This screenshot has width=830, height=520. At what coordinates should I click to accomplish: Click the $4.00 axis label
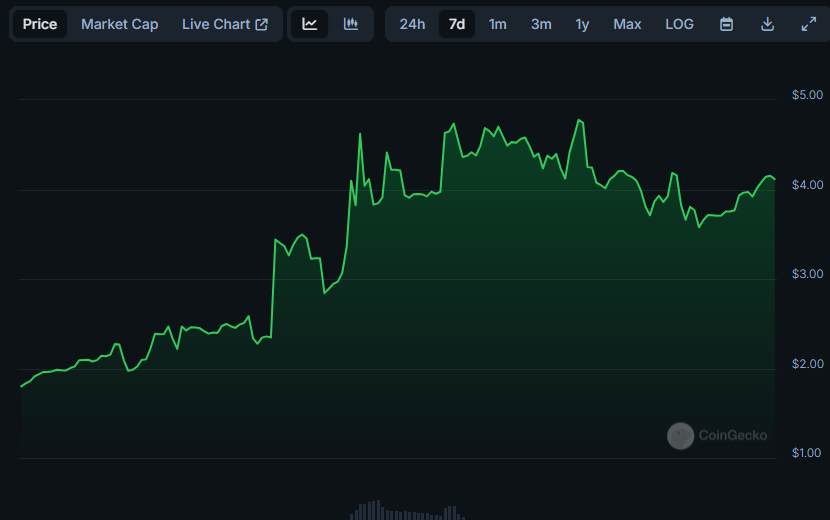(x=807, y=185)
